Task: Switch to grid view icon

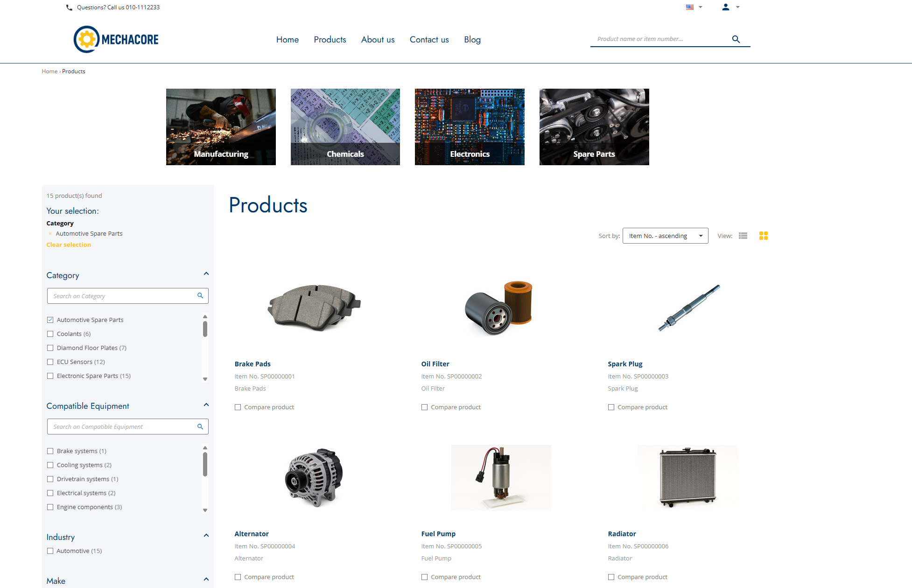Action: click(x=763, y=236)
